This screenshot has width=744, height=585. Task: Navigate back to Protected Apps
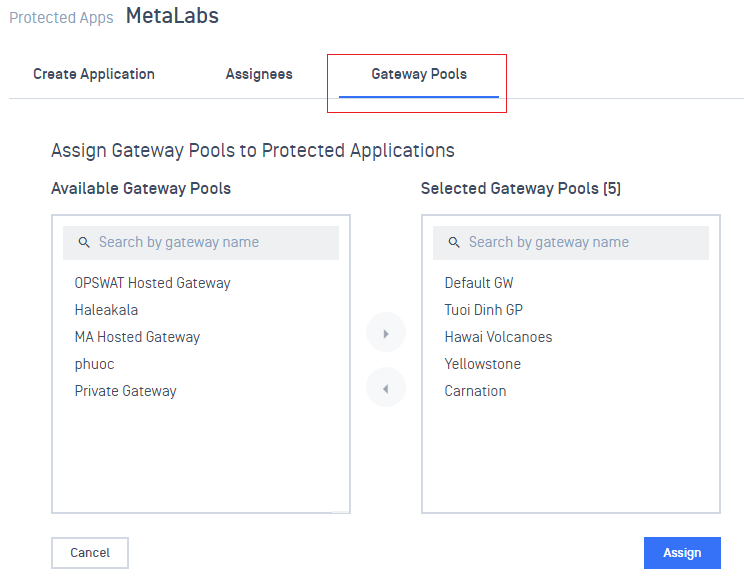61,18
